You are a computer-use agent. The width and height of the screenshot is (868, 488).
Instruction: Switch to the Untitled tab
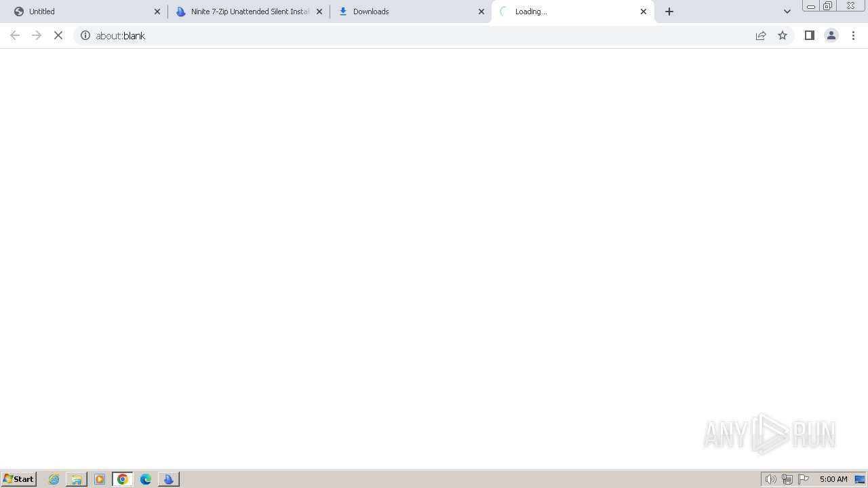pyautogui.click(x=84, y=12)
